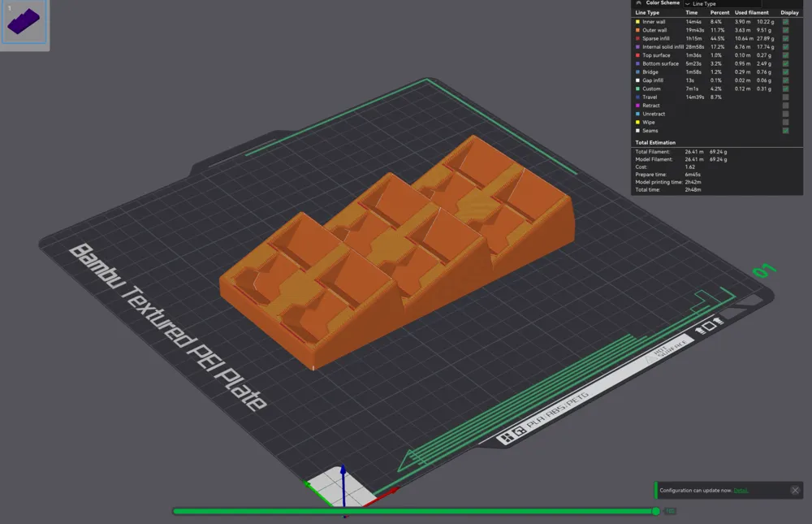Click the magenta Retract color swatch

coord(637,106)
